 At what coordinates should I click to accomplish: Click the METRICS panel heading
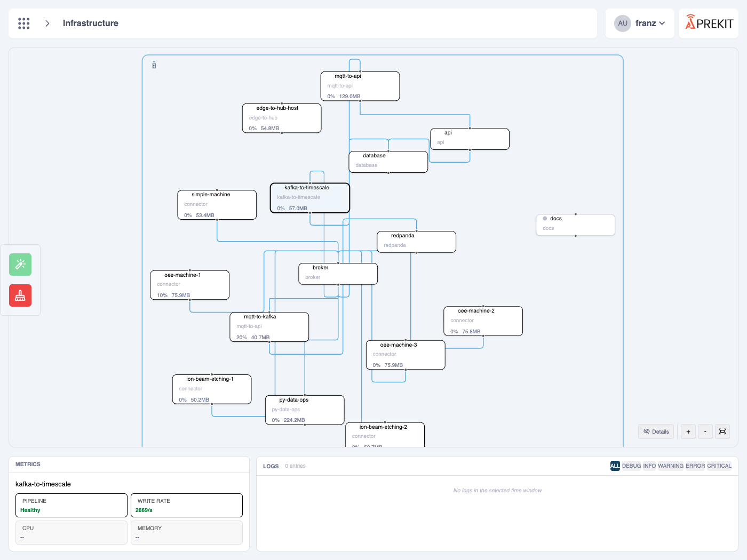[x=28, y=464]
